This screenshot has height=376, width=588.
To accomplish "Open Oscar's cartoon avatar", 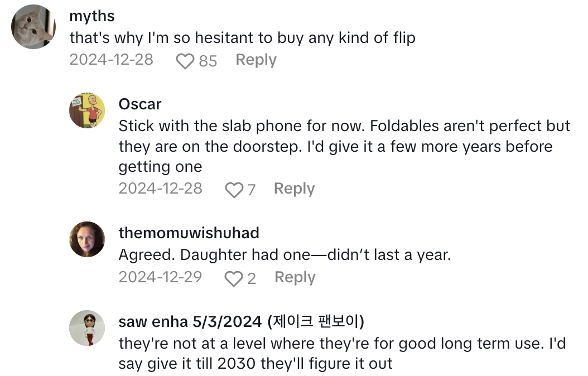I will [x=87, y=110].
